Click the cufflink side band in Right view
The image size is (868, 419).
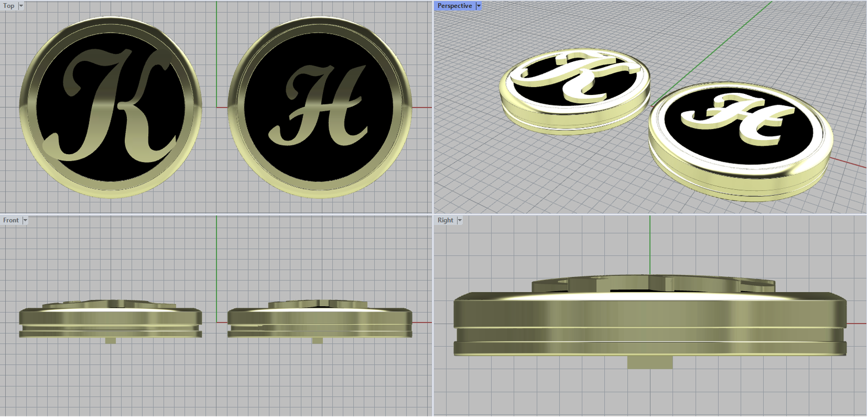[650, 314]
